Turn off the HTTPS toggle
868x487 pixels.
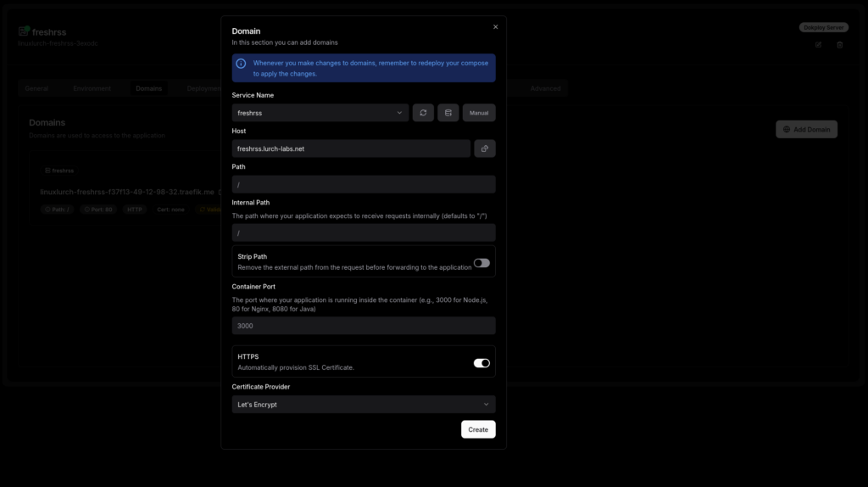point(481,363)
